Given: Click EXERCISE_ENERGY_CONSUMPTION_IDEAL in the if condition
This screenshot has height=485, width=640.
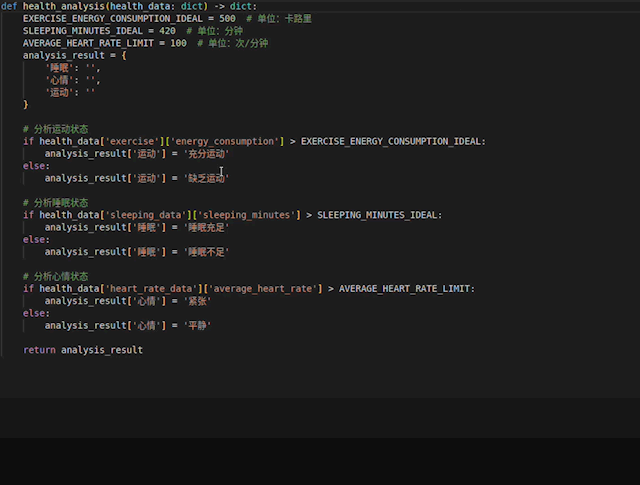Looking at the screenshot, I should click(391, 141).
